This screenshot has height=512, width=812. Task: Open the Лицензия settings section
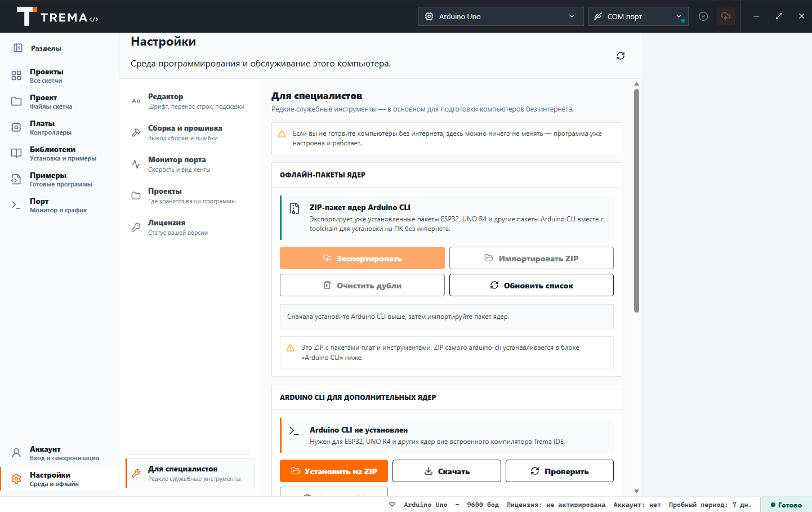[190, 227]
